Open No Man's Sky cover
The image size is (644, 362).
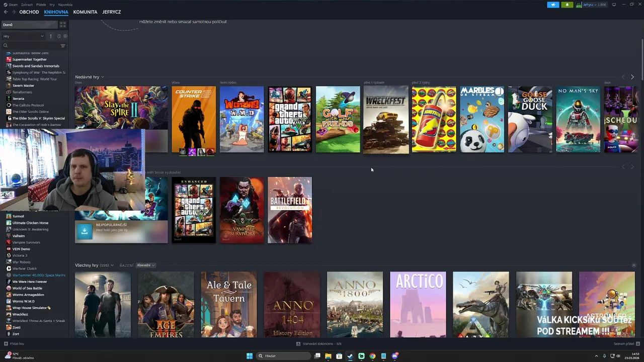click(x=578, y=120)
